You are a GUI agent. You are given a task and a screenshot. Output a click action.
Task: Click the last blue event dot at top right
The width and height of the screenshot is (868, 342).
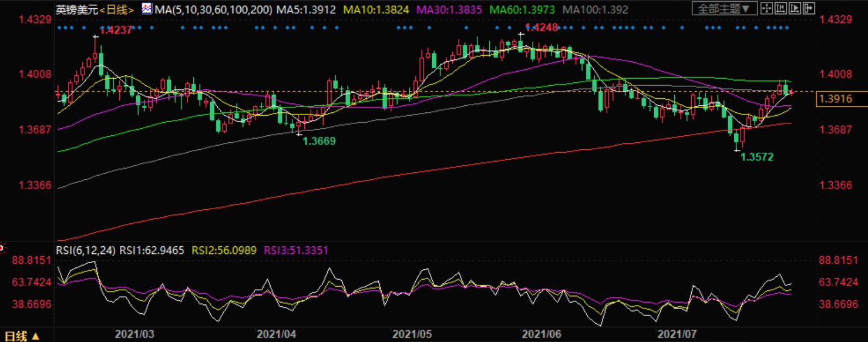click(x=788, y=28)
